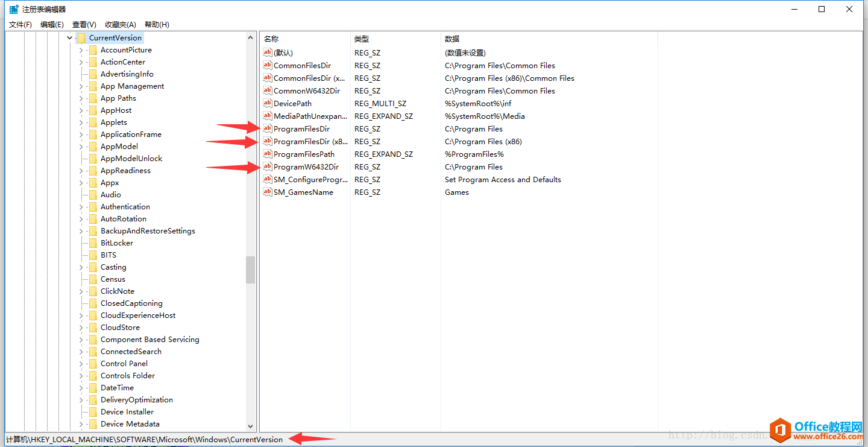This screenshot has width=868, height=447.
Task: Open the 文件(F) menu
Action: [x=20, y=25]
